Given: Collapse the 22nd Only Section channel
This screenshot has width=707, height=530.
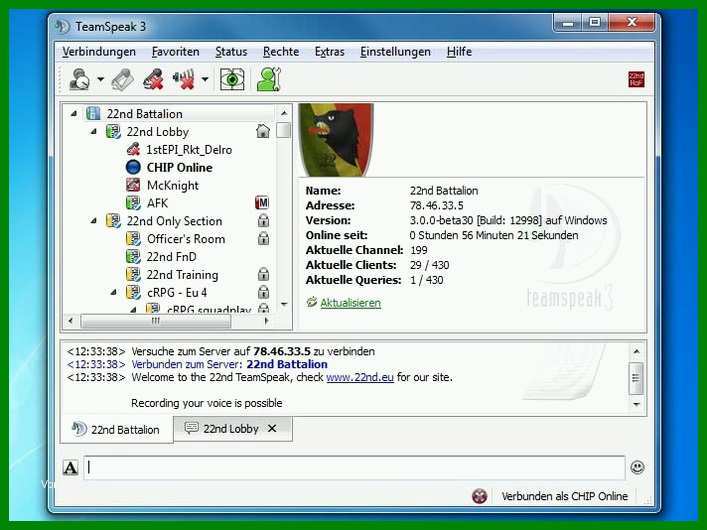Looking at the screenshot, I should (x=93, y=221).
